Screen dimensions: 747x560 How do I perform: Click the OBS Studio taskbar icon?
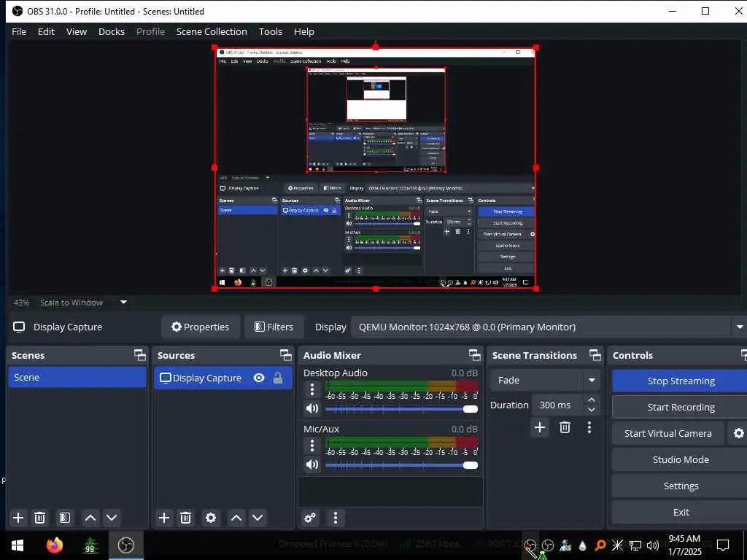tap(125, 545)
